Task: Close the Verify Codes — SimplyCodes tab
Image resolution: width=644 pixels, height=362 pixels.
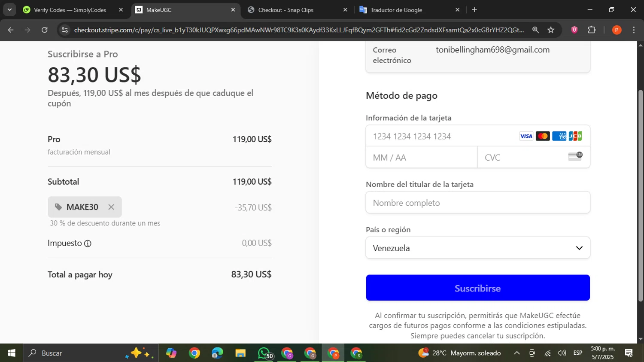Action: 121,10
